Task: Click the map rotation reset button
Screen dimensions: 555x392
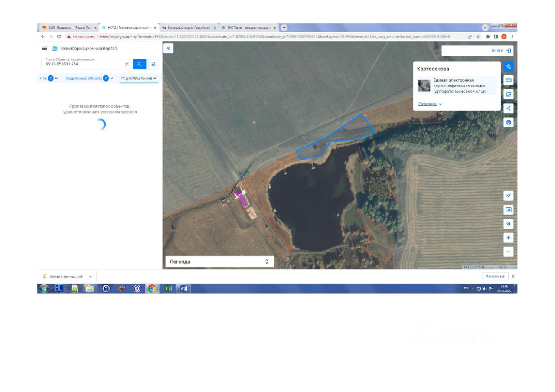Action: click(509, 224)
